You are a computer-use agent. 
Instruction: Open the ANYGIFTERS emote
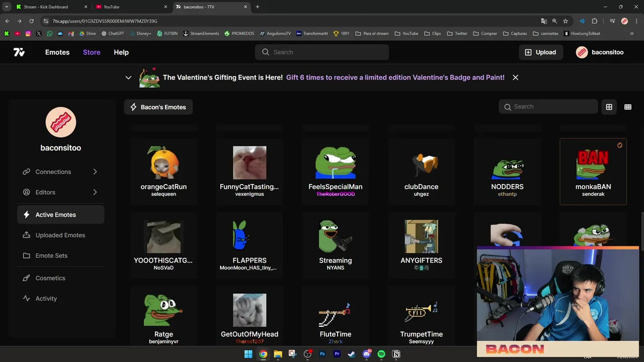tap(422, 245)
